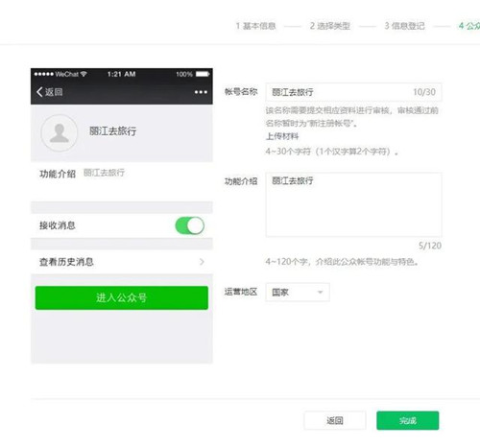Click the 1:21 AM time in phone status bar

click(x=121, y=74)
